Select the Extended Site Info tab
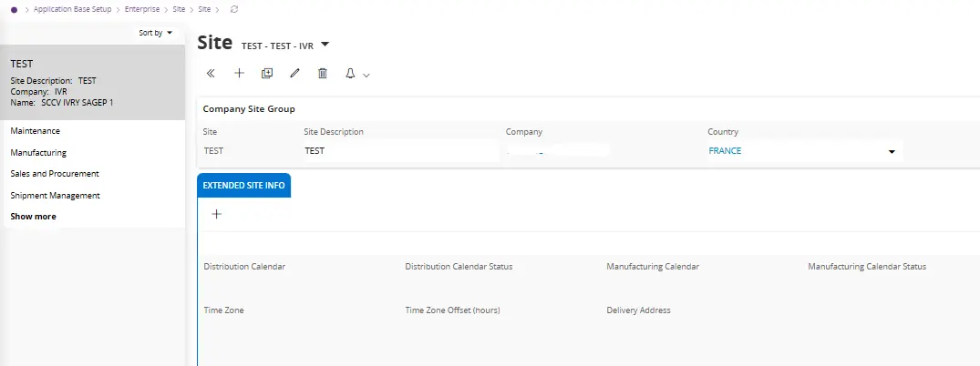 coord(243,186)
